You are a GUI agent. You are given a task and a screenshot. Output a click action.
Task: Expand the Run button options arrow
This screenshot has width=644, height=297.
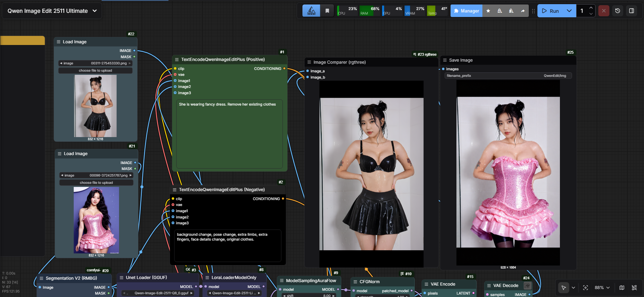(x=569, y=11)
